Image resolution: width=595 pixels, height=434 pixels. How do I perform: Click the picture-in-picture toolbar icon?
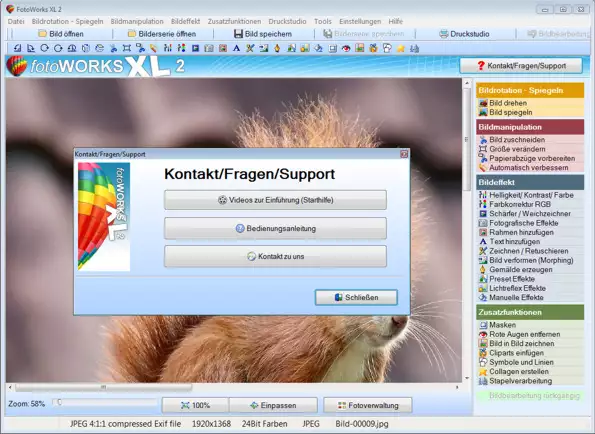click(359, 48)
